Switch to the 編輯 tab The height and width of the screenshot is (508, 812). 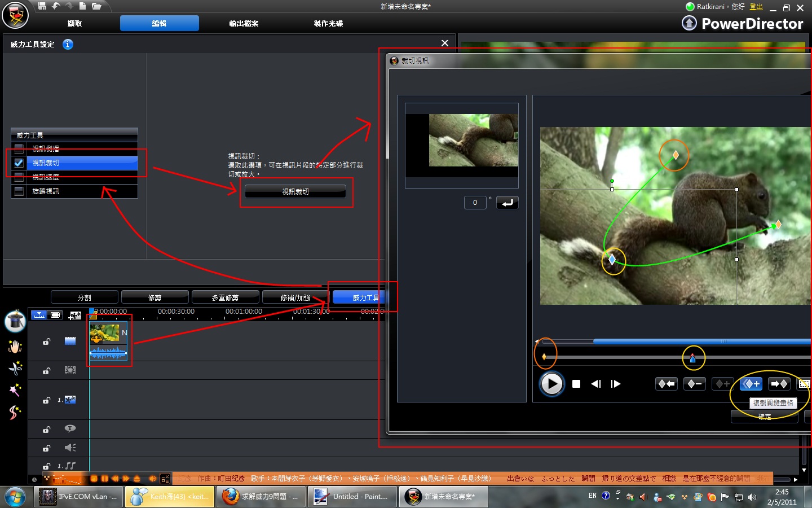click(x=159, y=23)
